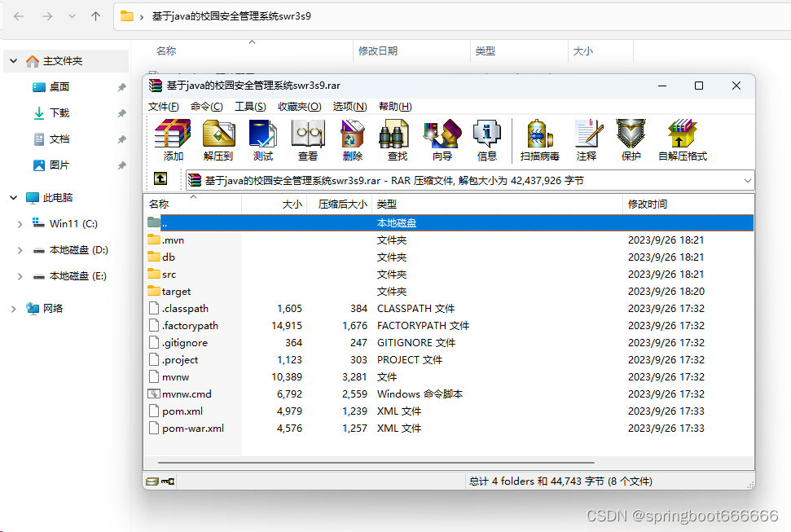This screenshot has width=791, height=532.
Task: Select the src folder row
Action: coord(449,274)
